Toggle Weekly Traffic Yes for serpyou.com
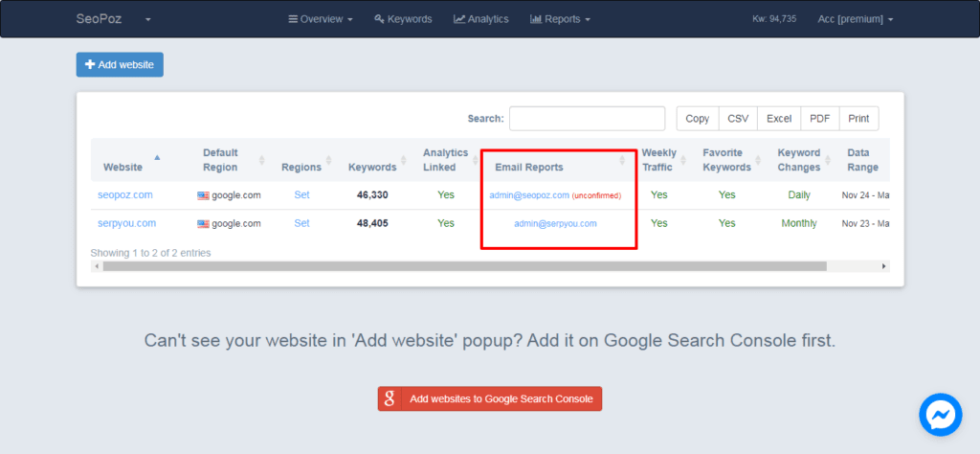This screenshot has height=454, width=980. 659,223
